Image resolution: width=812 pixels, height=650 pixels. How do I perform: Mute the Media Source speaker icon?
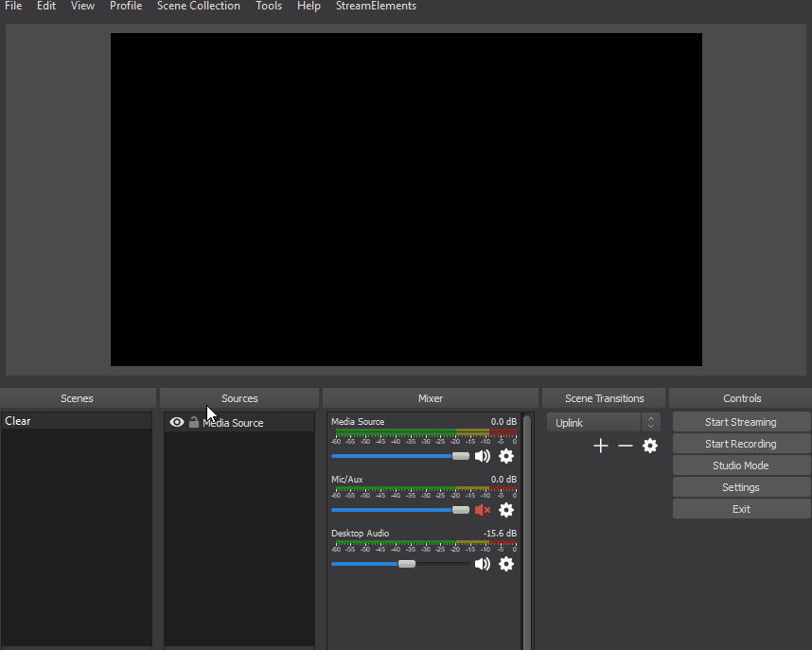483,456
